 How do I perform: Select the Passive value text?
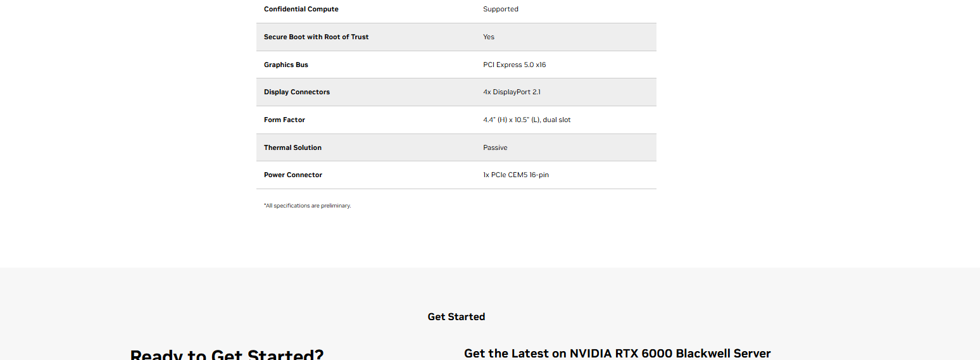[495, 147]
